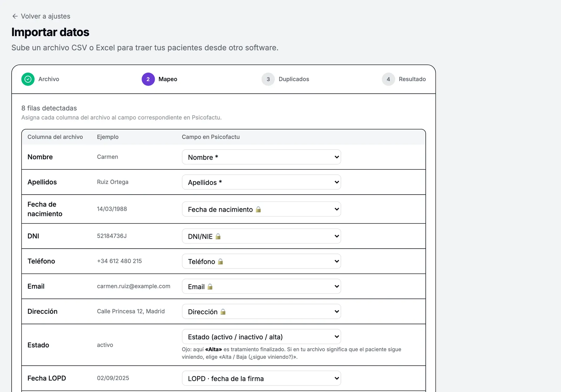Open the Dirección mapping dropdown
This screenshot has height=392, width=561.
pos(261,312)
